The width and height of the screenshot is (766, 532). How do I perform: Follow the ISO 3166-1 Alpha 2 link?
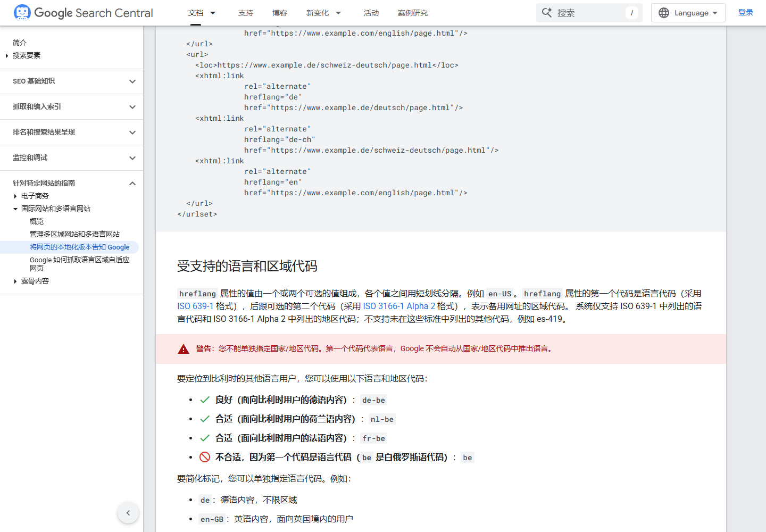pos(399,306)
